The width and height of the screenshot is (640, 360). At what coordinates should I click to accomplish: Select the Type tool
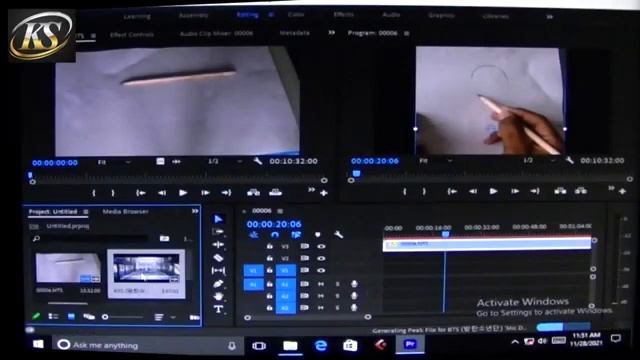point(218,309)
